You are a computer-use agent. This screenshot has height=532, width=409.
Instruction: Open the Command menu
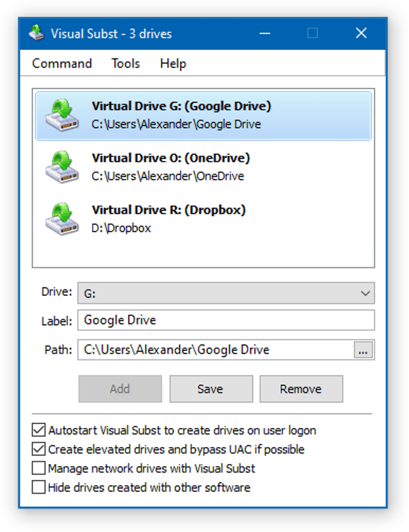coord(62,63)
